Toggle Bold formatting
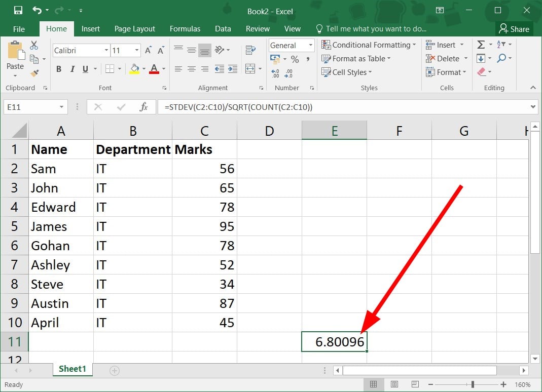The image size is (542, 392). tap(59, 69)
